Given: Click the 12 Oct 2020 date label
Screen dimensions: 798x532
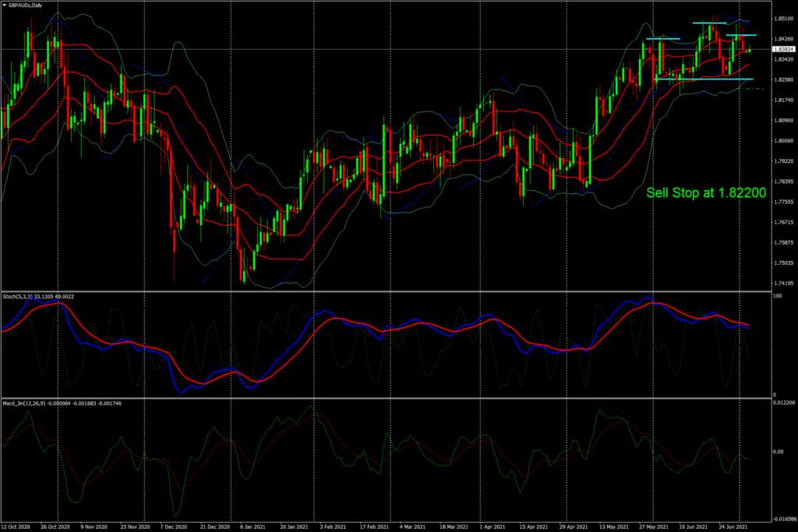Looking at the screenshot, I should (x=16, y=527).
